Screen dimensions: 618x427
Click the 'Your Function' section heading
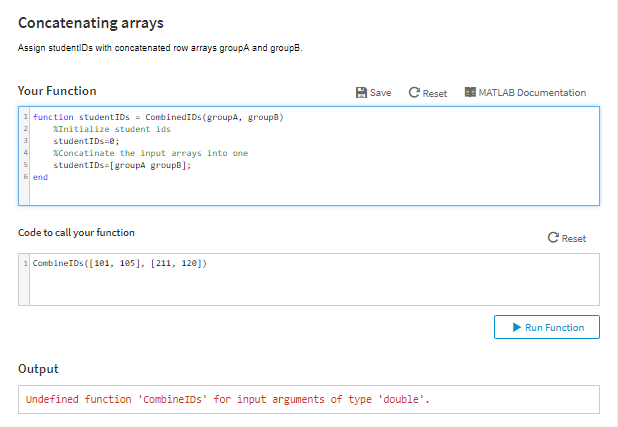coord(57,91)
